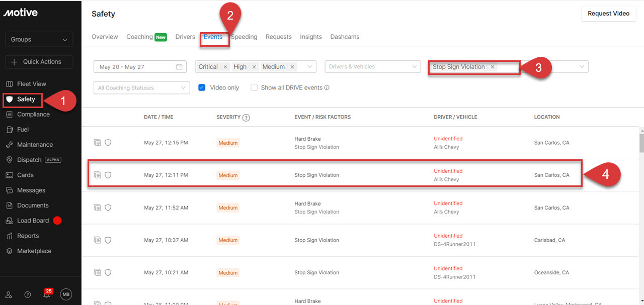Check Show all DRIVE events checkbox

pyautogui.click(x=254, y=87)
